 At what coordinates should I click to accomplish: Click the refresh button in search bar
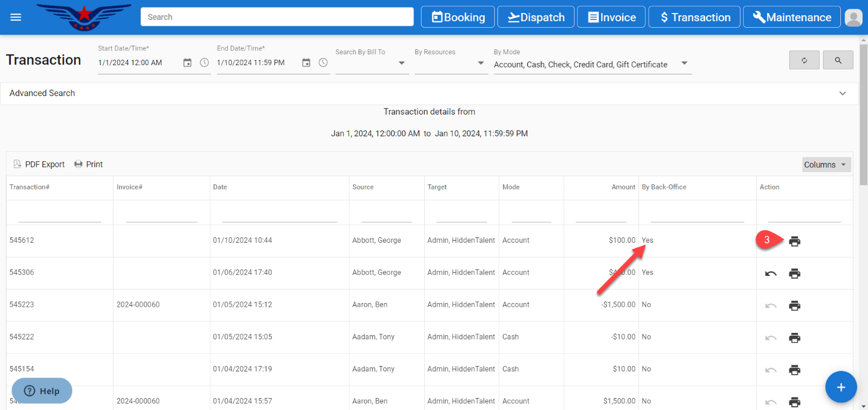[804, 60]
